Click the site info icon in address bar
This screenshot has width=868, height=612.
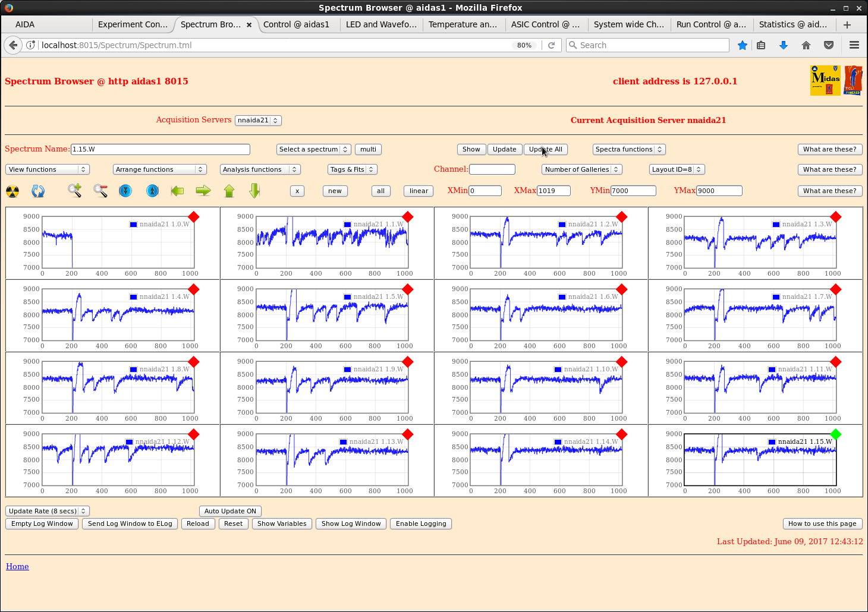[x=30, y=45]
